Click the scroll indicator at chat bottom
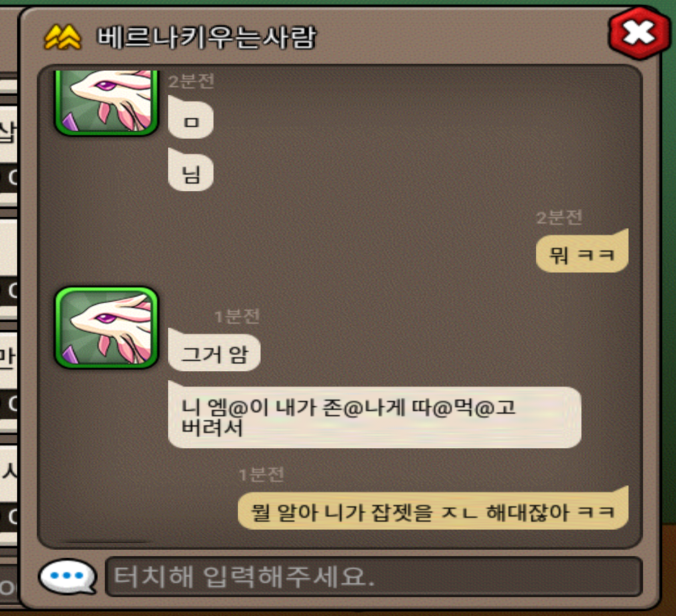The image size is (676, 616). point(107,542)
